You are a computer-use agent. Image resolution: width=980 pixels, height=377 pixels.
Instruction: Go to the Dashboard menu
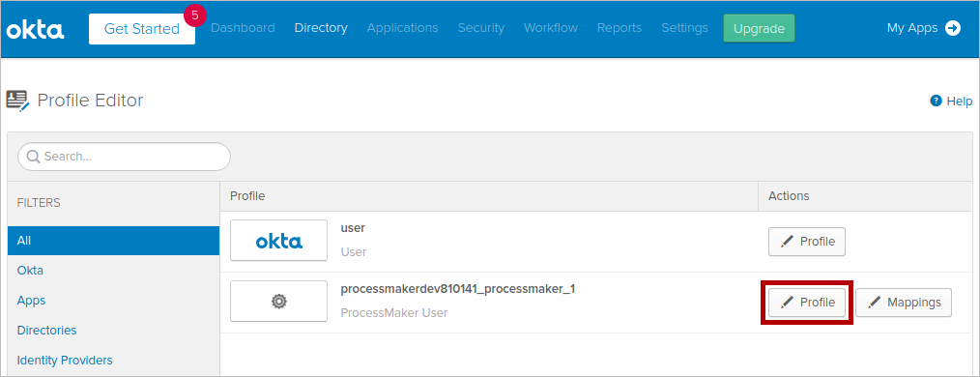(x=243, y=28)
